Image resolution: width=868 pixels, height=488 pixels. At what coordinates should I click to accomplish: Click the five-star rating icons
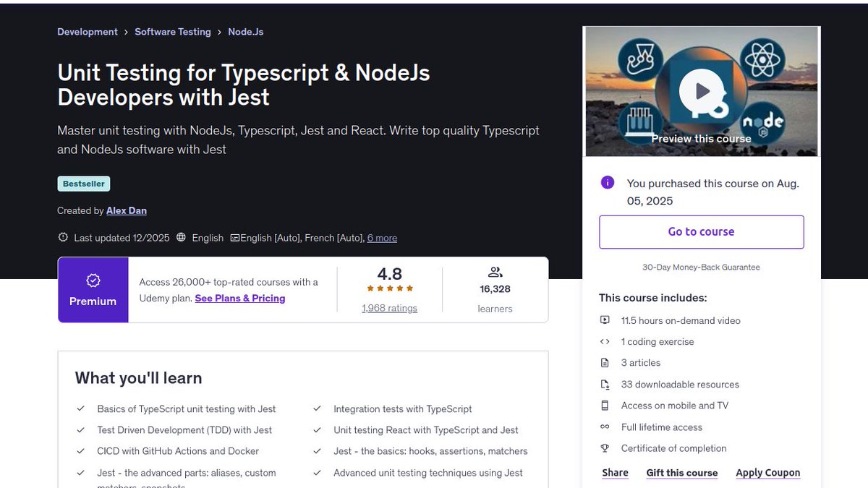(x=390, y=288)
